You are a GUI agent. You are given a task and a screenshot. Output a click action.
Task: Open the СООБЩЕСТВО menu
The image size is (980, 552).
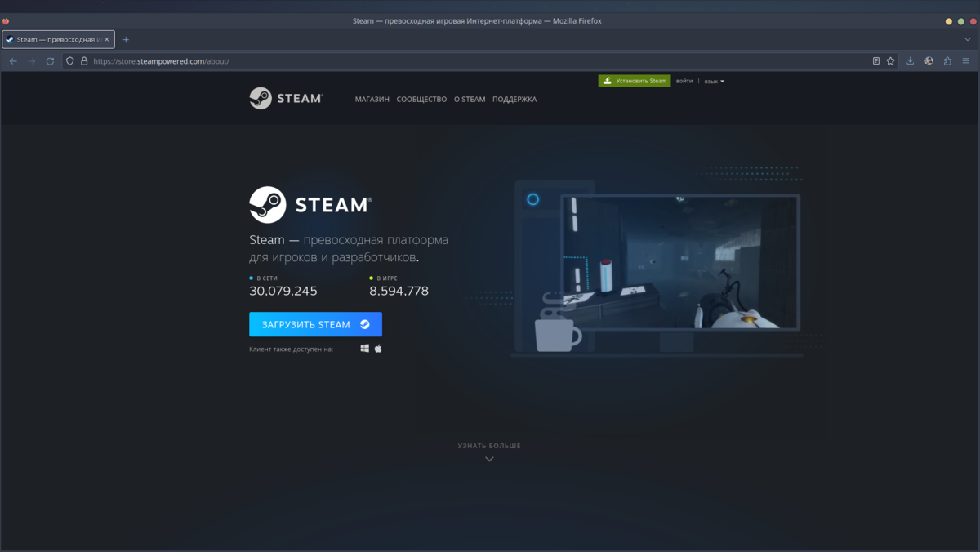(421, 100)
